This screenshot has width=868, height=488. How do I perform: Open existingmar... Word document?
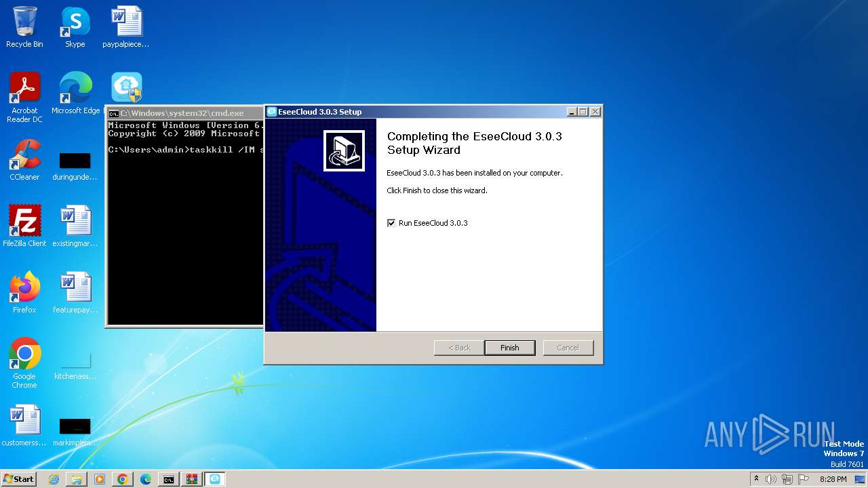(75, 226)
